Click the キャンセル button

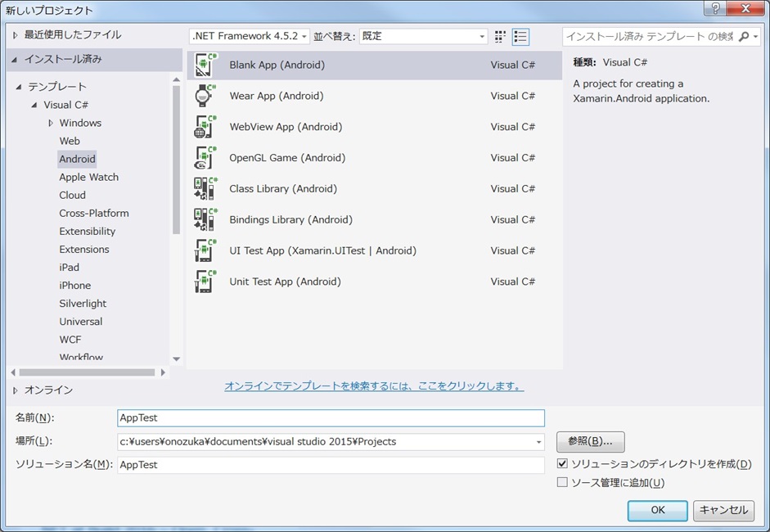click(723, 511)
